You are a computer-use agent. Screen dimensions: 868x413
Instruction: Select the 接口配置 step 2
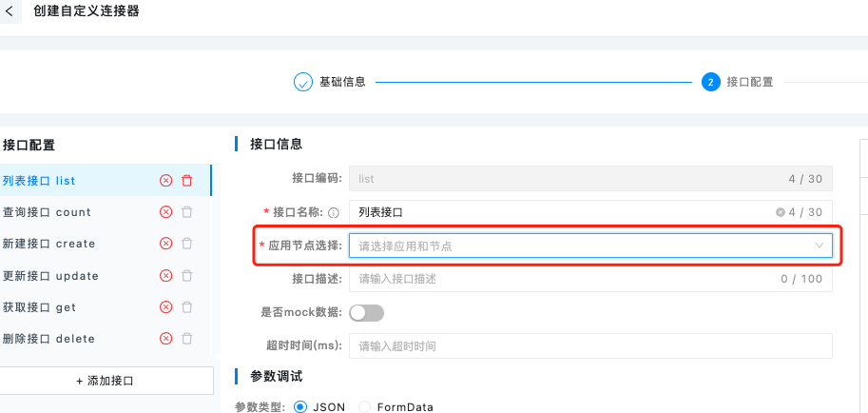click(x=738, y=82)
